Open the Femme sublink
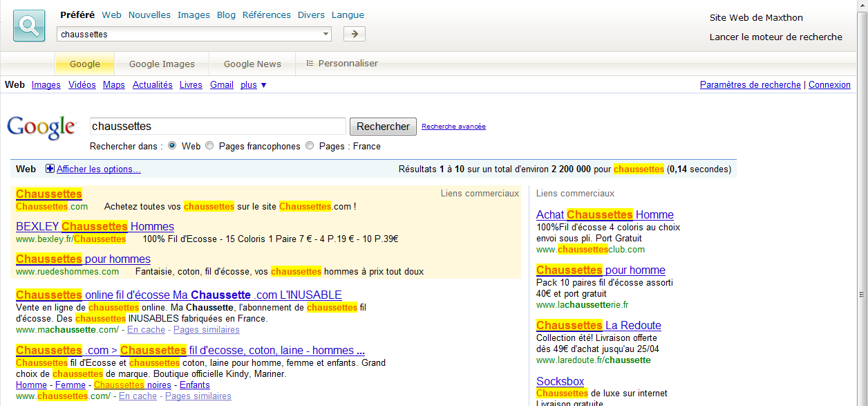The width and height of the screenshot is (868, 406). click(70, 385)
